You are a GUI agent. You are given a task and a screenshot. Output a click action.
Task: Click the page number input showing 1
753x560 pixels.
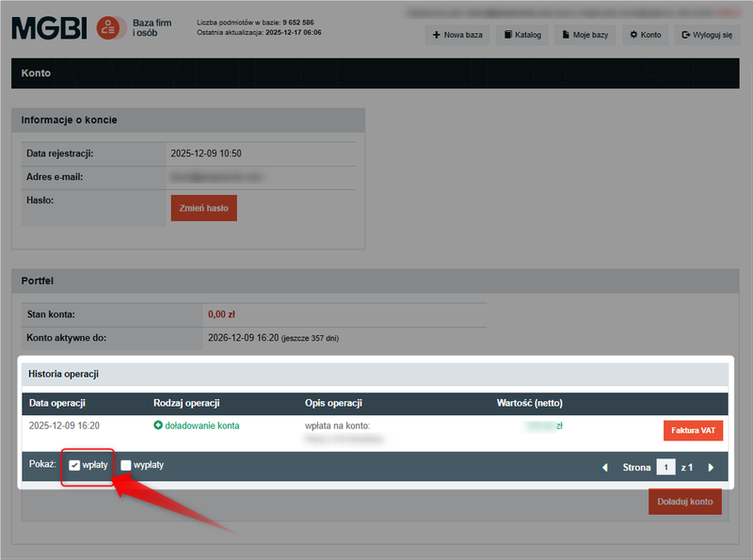tap(666, 467)
